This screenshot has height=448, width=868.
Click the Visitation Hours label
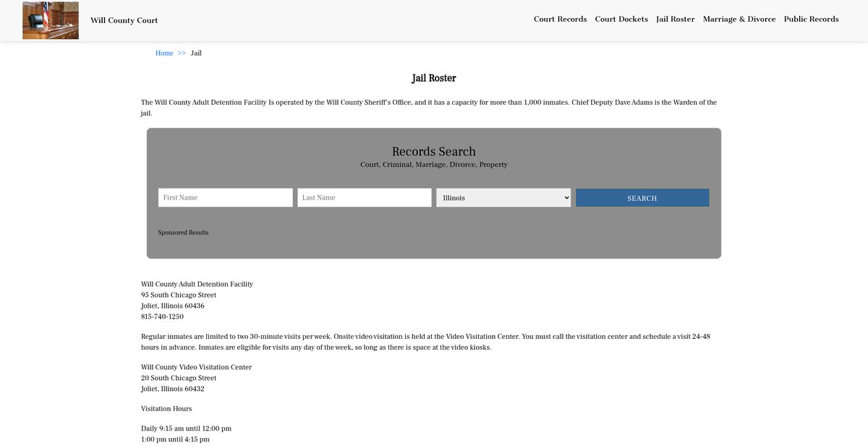[x=166, y=409]
